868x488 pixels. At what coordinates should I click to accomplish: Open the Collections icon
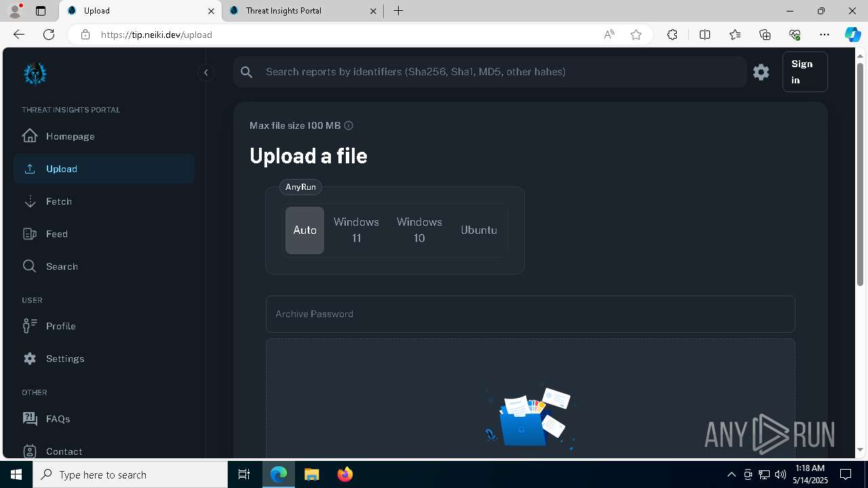pyautogui.click(x=765, y=35)
